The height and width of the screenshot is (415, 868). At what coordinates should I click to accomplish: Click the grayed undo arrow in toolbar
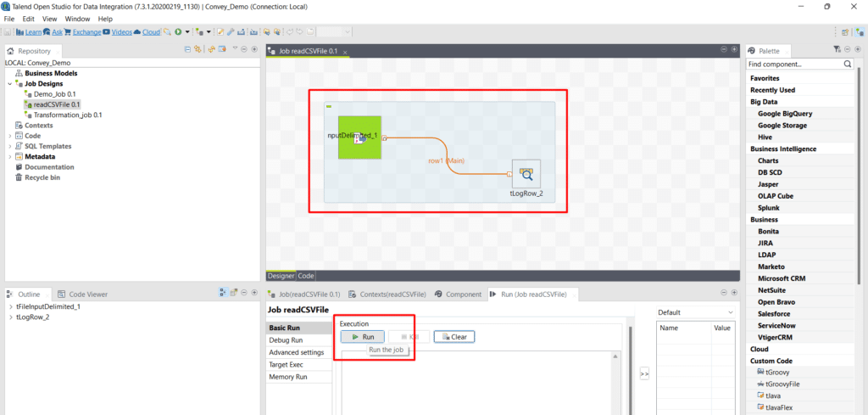coord(290,32)
